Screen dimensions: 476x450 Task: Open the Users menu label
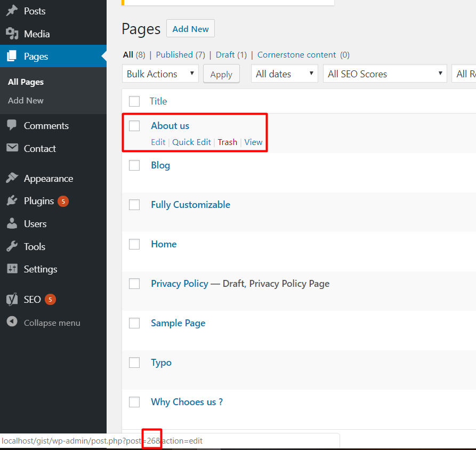coord(35,224)
